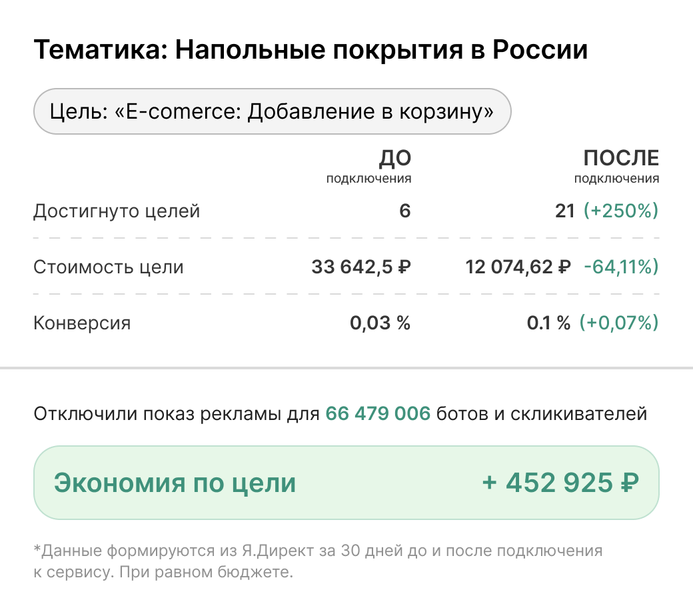Click the savings amount + 452 925 ₽
The width and height of the screenshot is (693, 616).
pyautogui.click(x=560, y=483)
